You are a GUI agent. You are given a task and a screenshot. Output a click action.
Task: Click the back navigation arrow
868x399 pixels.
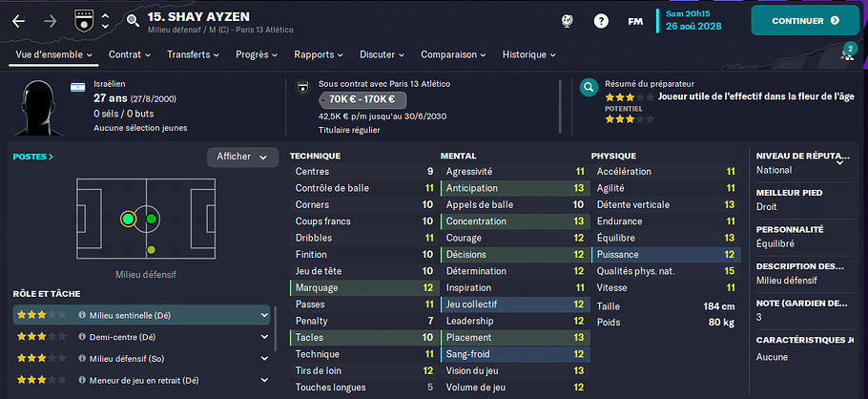20,20
